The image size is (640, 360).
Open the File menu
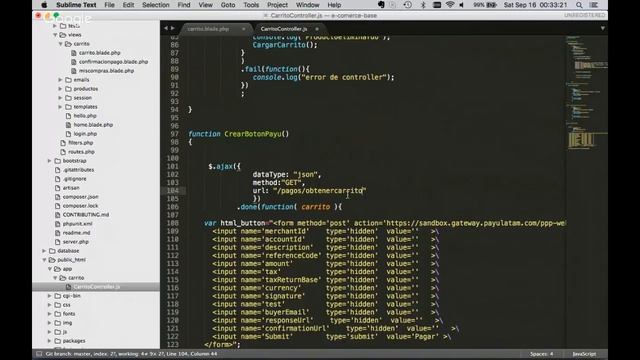tap(109, 5)
